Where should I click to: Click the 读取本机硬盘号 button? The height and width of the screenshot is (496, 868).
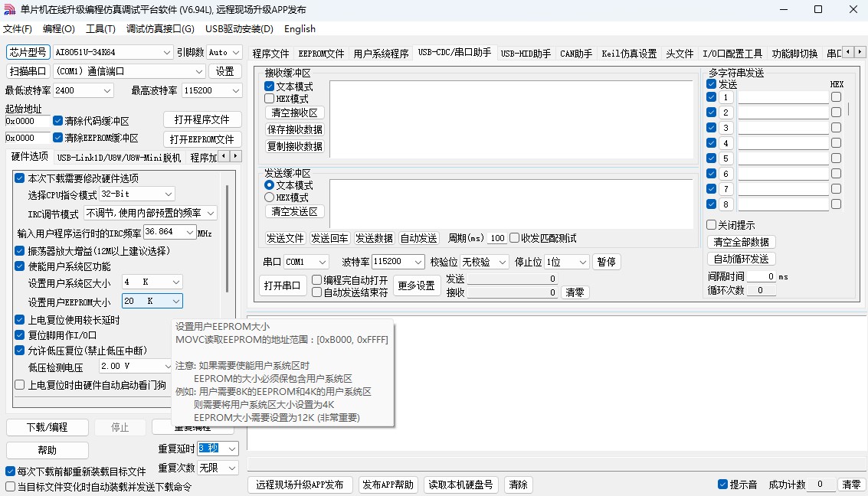[x=460, y=485]
